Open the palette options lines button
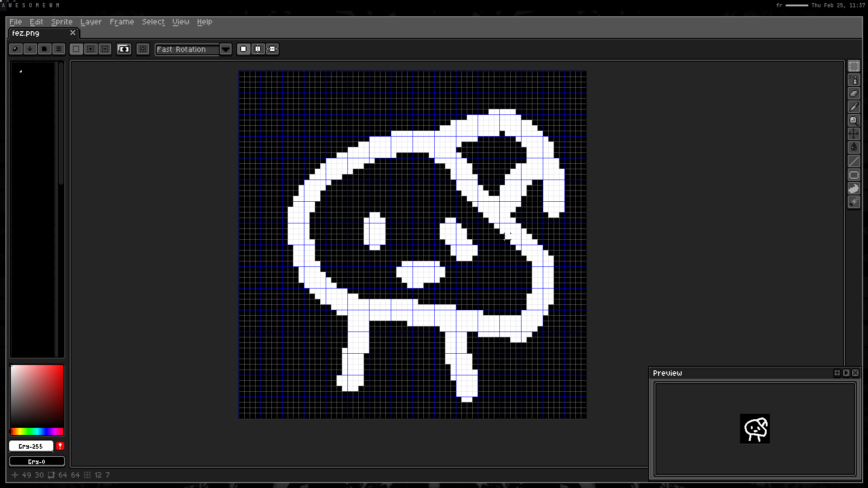 click(x=59, y=49)
